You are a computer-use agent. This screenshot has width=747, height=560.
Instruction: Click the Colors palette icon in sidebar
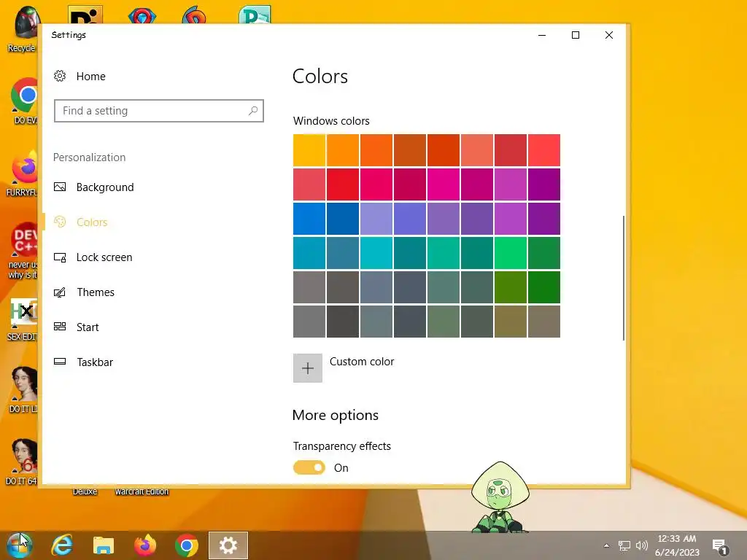tap(60, 222)
